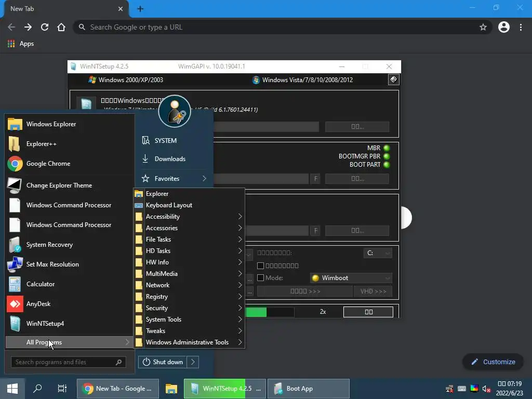Launch Google Chrome from start menu
Screen dimensions: 532x399
[x=70, y=164]
